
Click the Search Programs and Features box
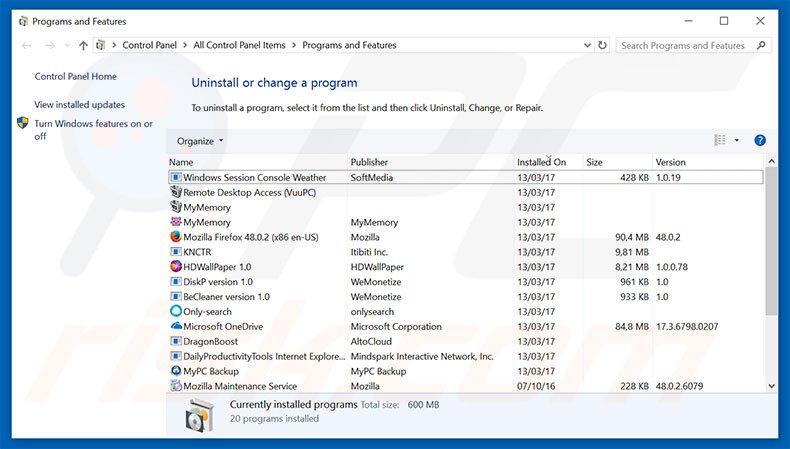click(x=688, y=45)
